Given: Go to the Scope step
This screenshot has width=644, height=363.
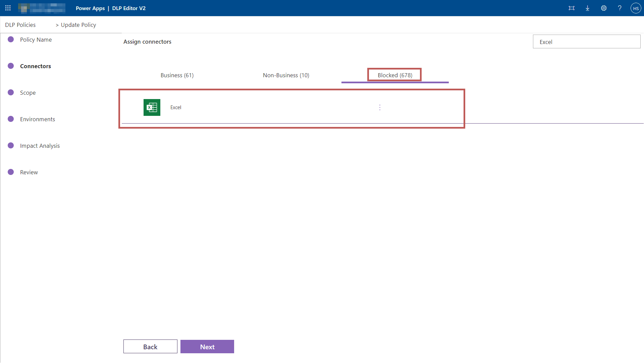Looking at the screenshot, I should [x=28, y=93].
